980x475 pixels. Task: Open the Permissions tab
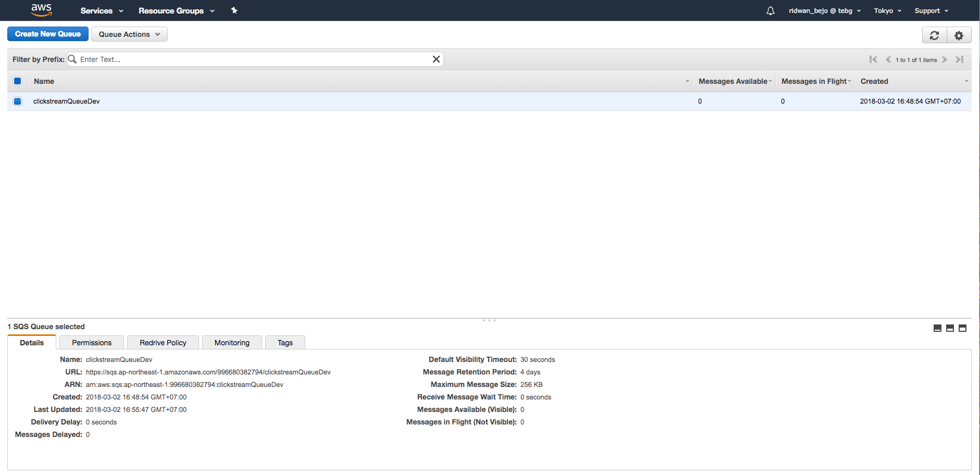91,342
